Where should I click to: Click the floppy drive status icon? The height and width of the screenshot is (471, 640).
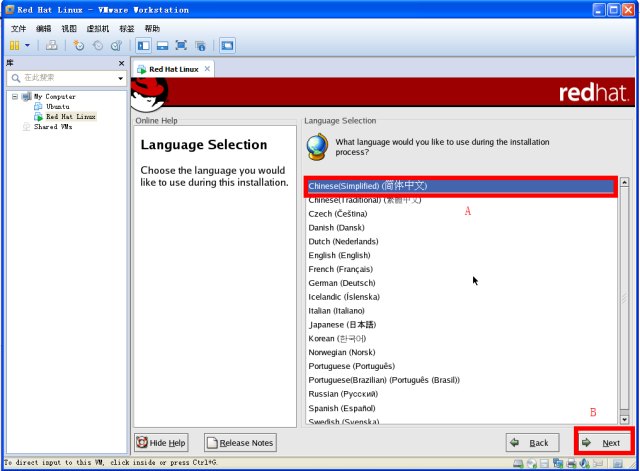544,464
